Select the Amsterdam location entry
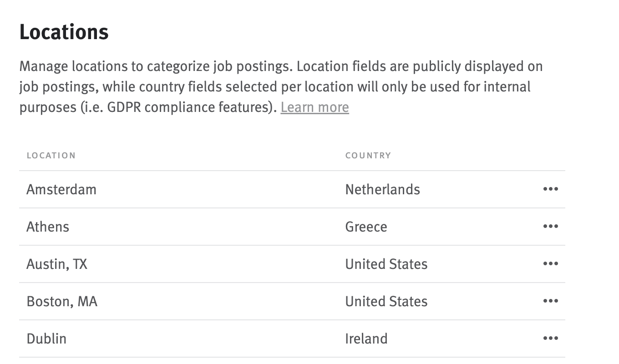 click(61, 189)
